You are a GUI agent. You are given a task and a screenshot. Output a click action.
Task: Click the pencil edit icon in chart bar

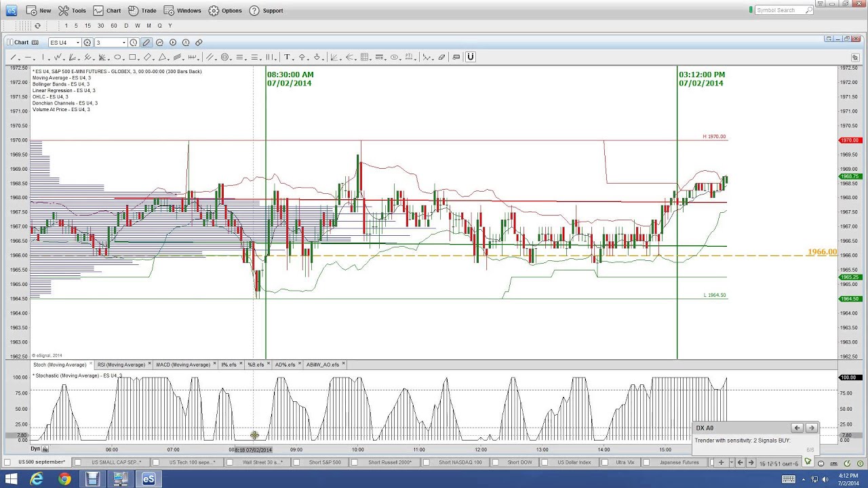(x=146, y=43)
